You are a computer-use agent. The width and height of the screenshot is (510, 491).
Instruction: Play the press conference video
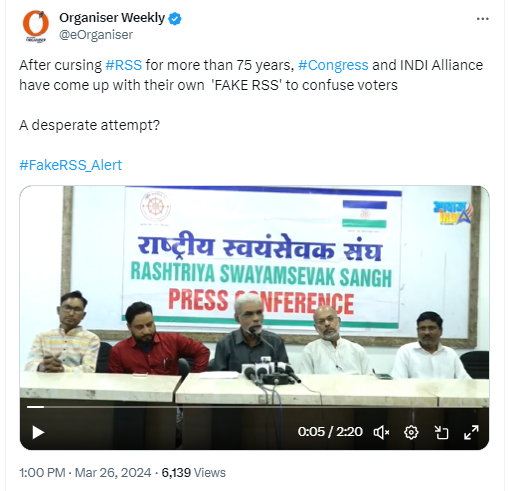(38, 432)
